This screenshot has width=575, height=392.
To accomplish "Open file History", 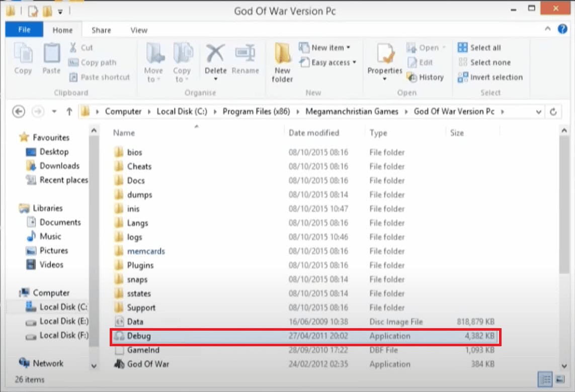I will (x=426, y=77).
